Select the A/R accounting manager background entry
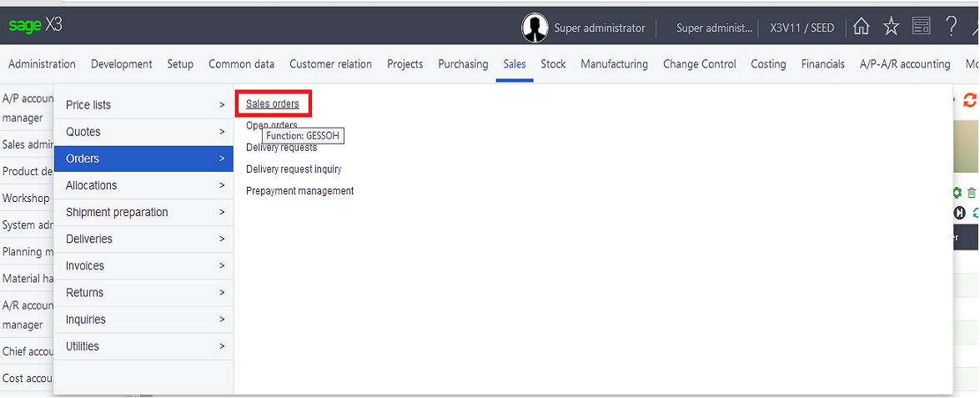Viewport: 980px width, 398px height. [x=27, y=315]
